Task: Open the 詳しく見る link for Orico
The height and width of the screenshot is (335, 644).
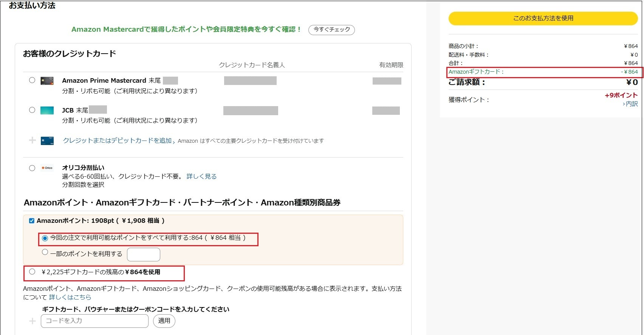Action: [201, 176]
